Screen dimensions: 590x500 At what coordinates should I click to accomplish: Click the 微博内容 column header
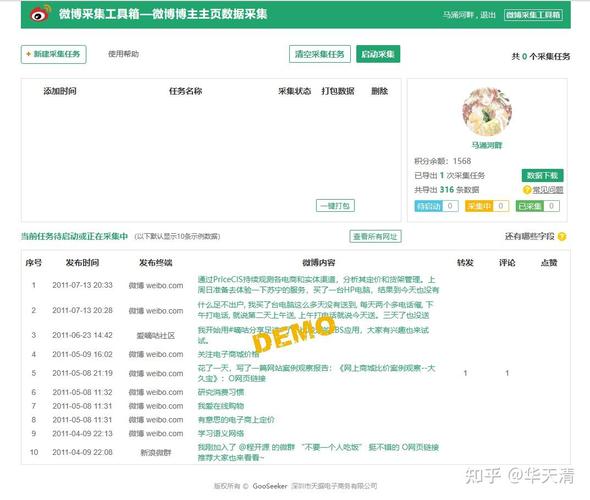(x=318, y=263)
